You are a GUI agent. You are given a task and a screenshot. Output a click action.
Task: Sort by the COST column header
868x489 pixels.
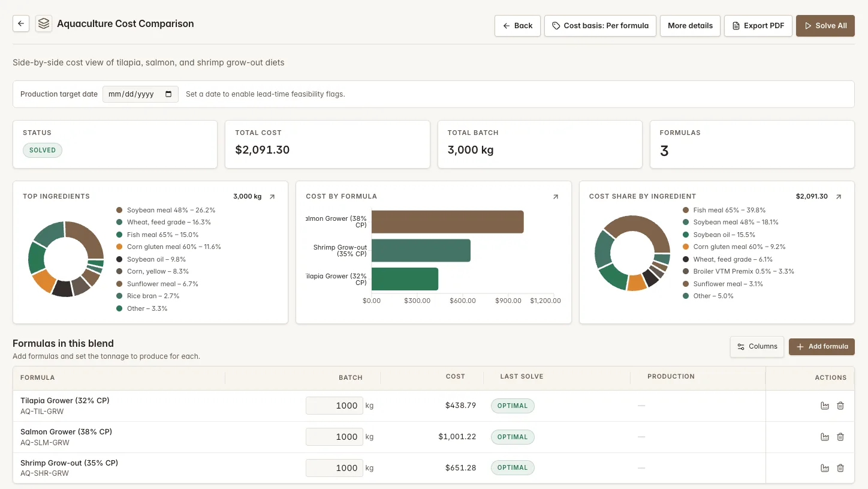[x=456, y=376]
